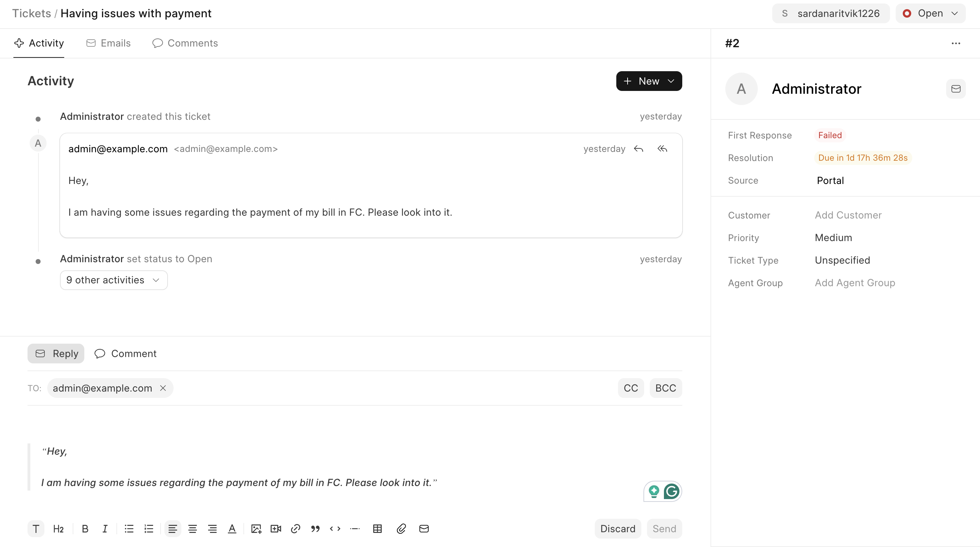
Task: Open the ticket status Open dropdown
Action: [930, 13]
